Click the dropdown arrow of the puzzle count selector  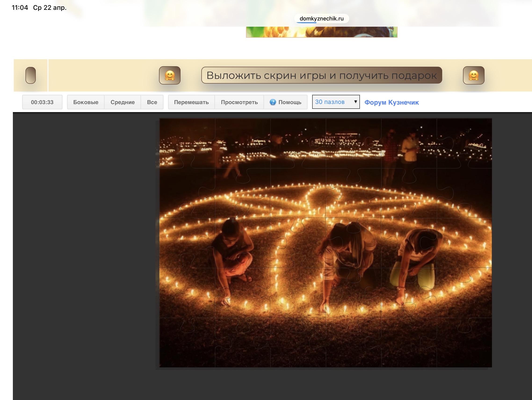pyautogui.click(x=355, y=102)
